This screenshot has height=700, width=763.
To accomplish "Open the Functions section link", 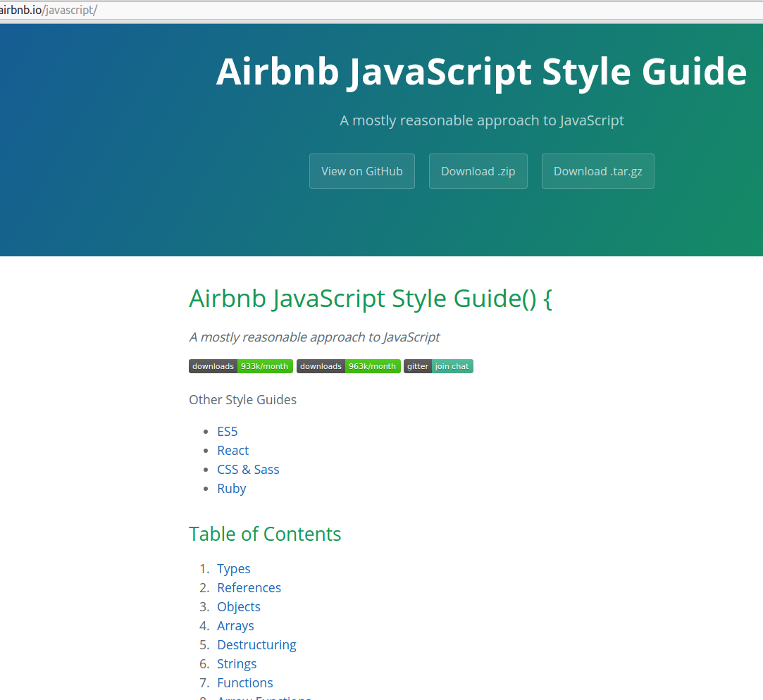I will click(x=244, y=682).
